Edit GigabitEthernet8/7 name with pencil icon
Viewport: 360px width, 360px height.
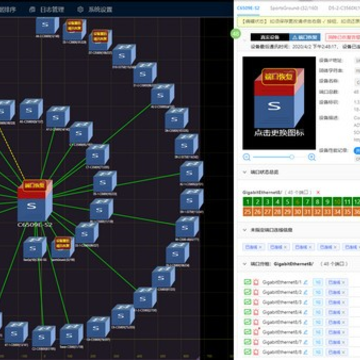click(305, 342)
